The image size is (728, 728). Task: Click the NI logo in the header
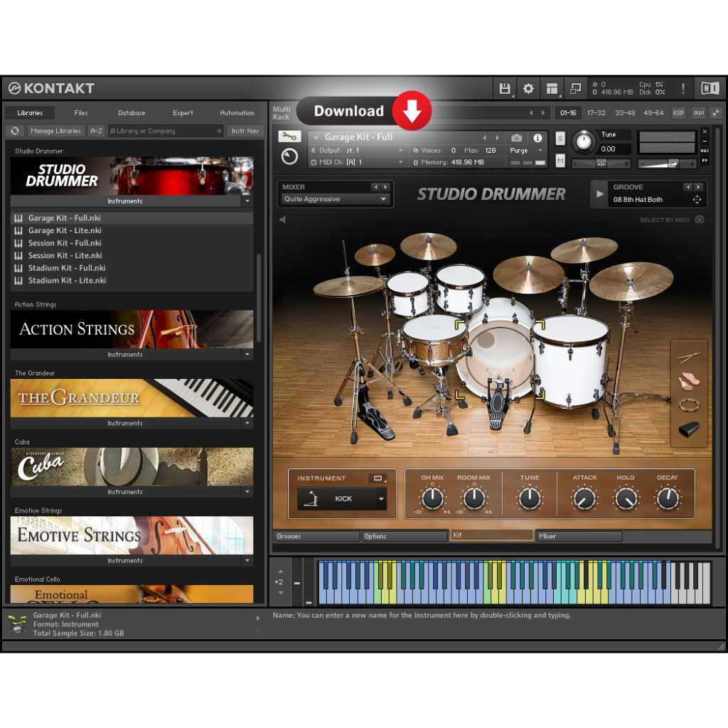click(710, 88)
